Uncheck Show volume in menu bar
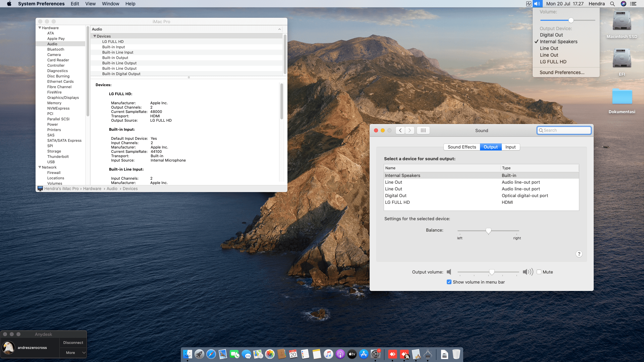This screenshot has width=644, height=362. pos(449,282)
